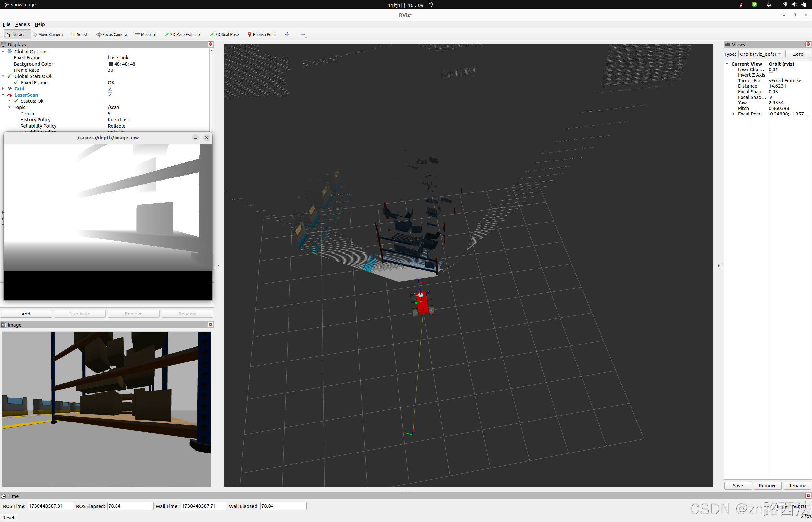Click the ROS Time input field
The height and width of the screenshot is (522, 812).
50,506
